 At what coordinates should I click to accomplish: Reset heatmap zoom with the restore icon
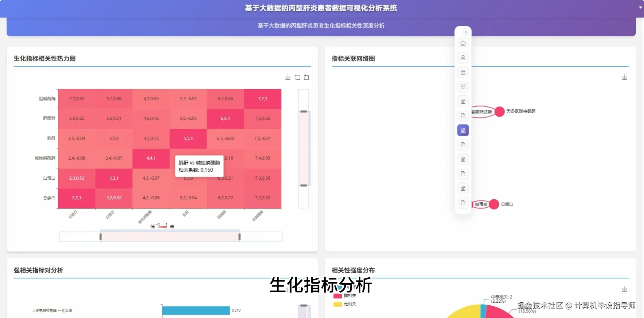306,77
